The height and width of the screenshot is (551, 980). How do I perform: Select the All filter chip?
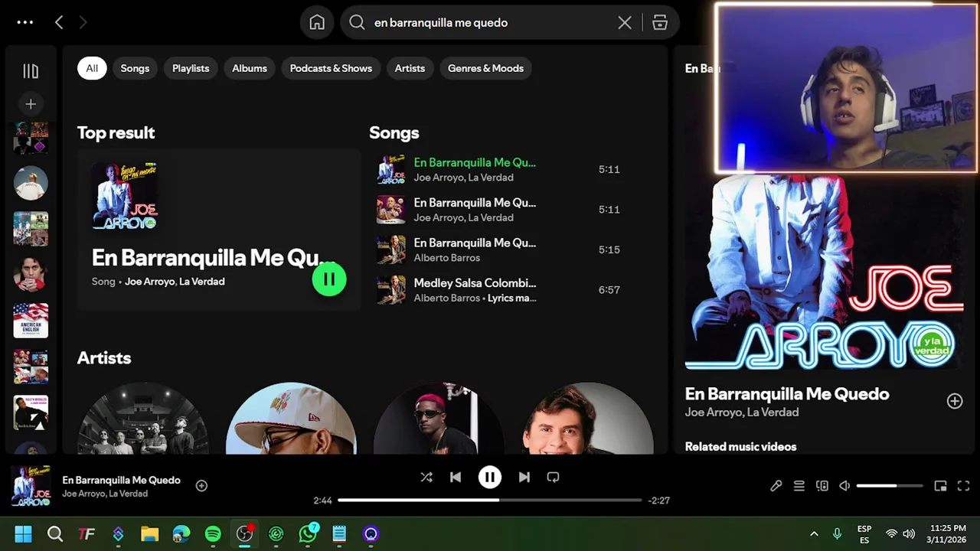click(92, 68)
